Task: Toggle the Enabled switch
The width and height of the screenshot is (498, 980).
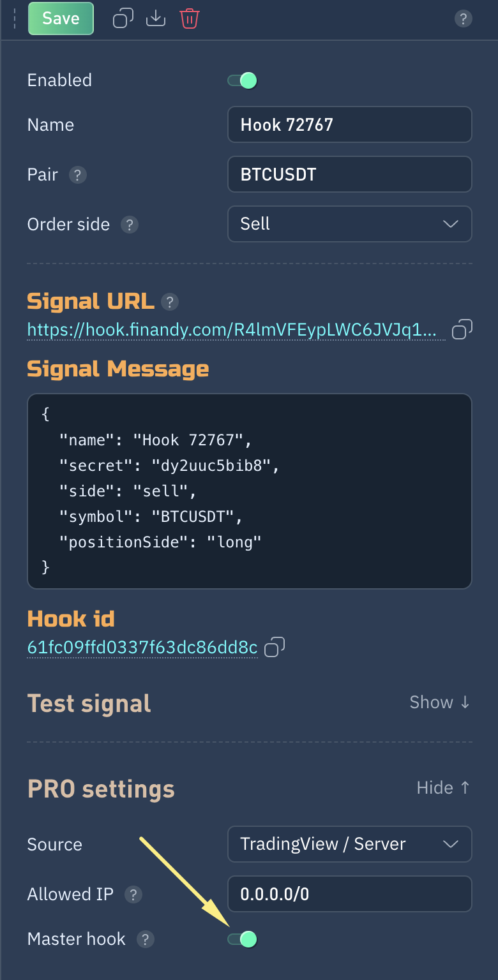Action: click(x=243, y=80)
